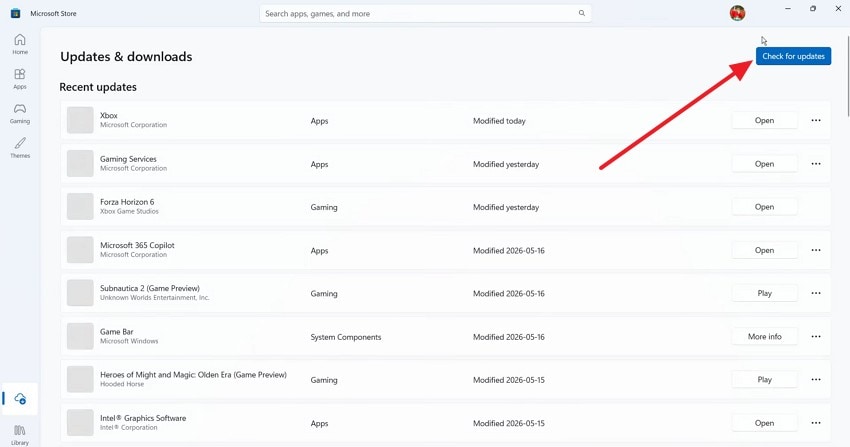Click the Gaming Services app name

point(128,159)
